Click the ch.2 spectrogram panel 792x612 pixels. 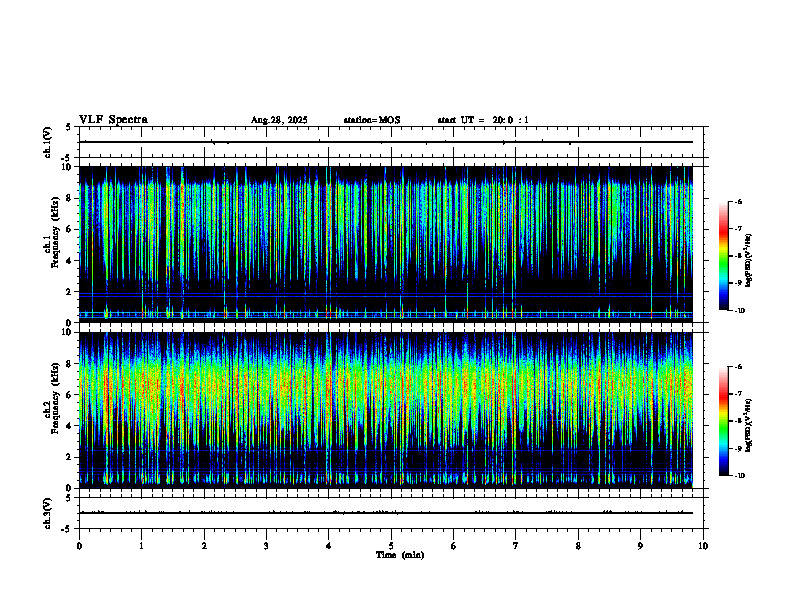[x=386, y=410]
